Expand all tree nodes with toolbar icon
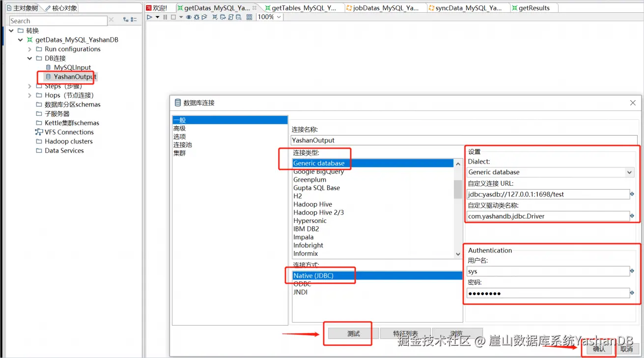644x358 pixels. pyautogui.click(x=126, y=20)
